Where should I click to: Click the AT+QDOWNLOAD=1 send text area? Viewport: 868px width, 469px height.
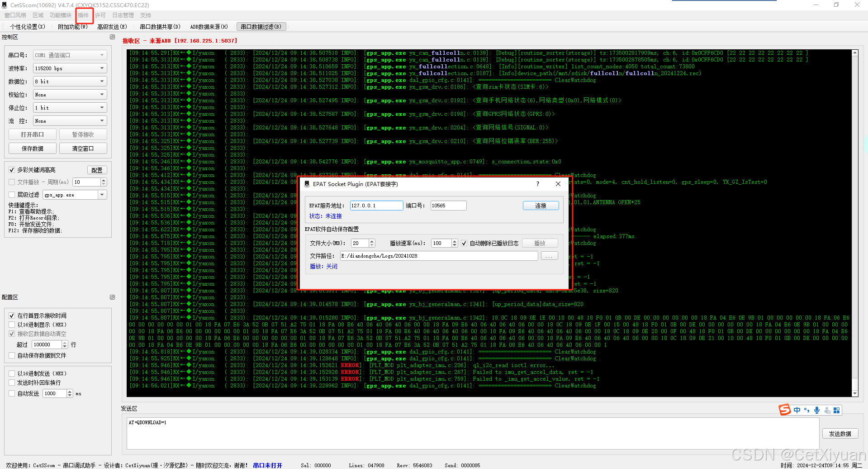click(473, 433)
